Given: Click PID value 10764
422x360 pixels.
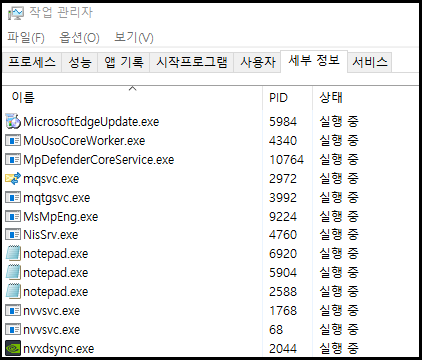Looking at the screenshot, I should [x=287, y=160].
